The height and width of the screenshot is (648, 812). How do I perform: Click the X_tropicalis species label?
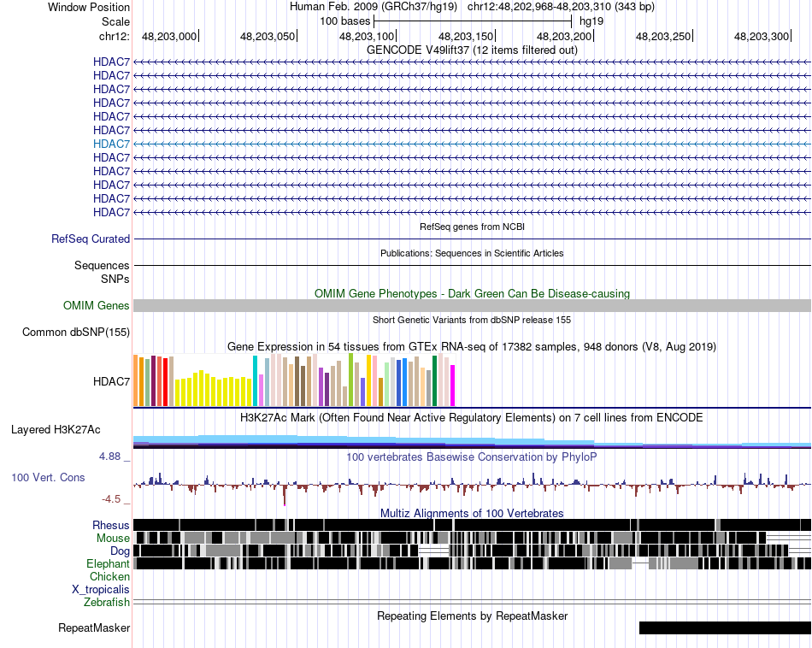coord(101,590)
